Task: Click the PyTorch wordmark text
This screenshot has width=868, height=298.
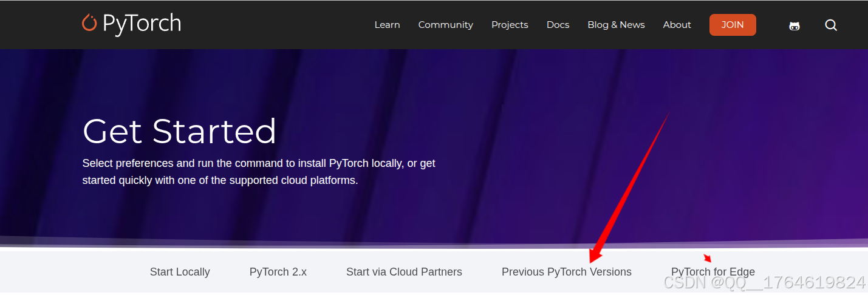Action: [x=142, y=23]
